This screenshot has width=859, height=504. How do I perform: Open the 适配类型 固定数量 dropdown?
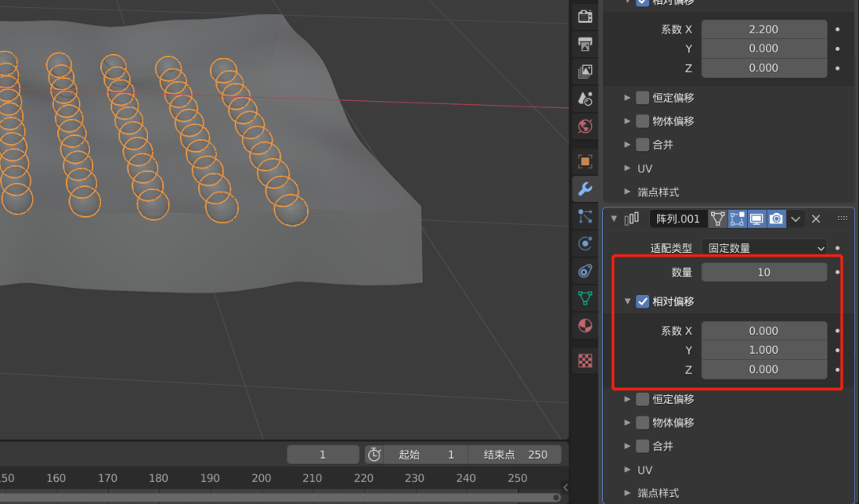[x=764, y=248]
